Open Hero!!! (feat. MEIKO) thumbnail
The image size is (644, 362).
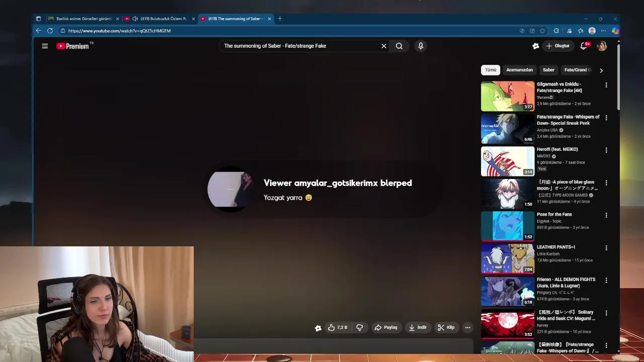pyautogui.click(x=508, y=161)
